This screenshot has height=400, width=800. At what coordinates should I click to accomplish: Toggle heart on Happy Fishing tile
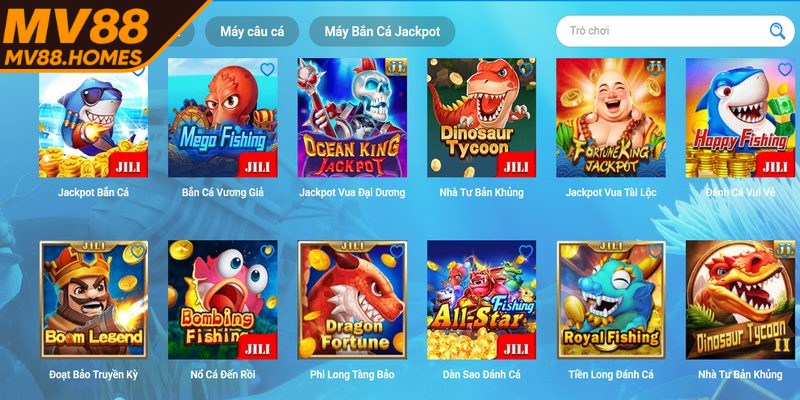point(784,69)
